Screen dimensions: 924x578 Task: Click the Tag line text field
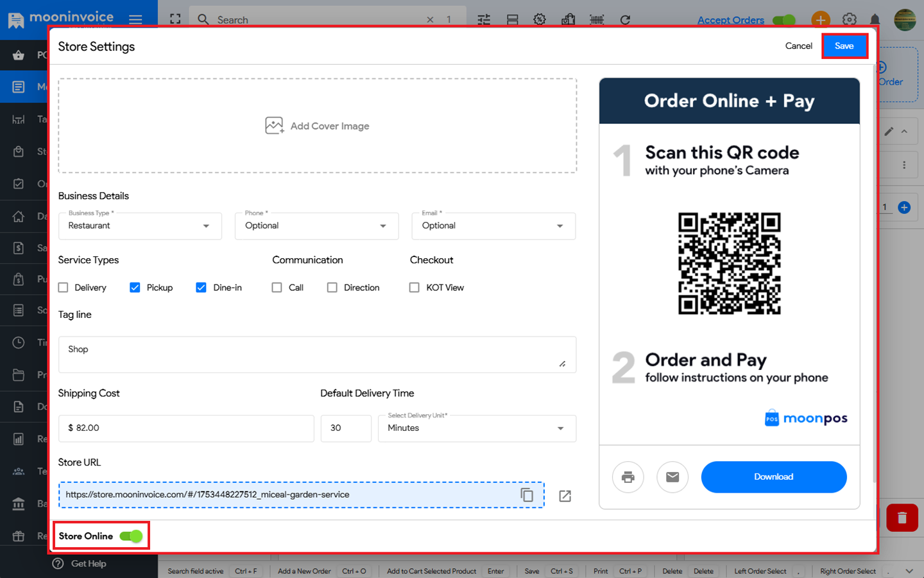click(x=317, y=355)
